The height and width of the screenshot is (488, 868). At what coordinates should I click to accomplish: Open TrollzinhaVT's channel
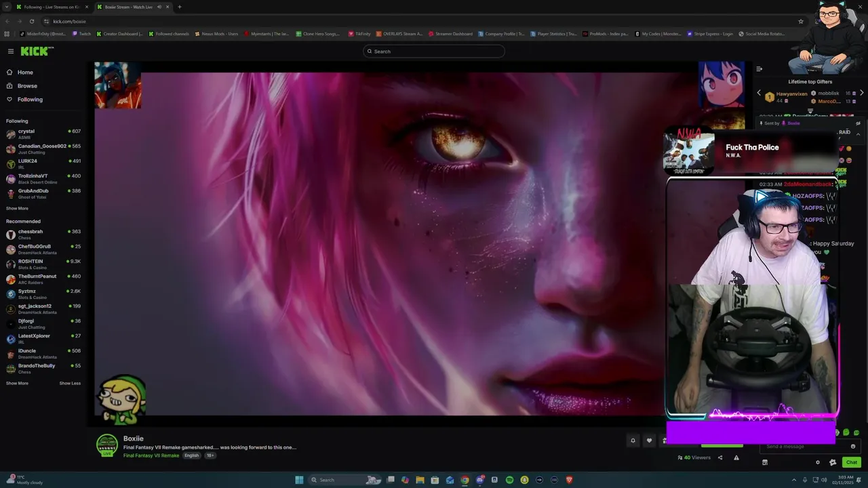coord(43,178)
